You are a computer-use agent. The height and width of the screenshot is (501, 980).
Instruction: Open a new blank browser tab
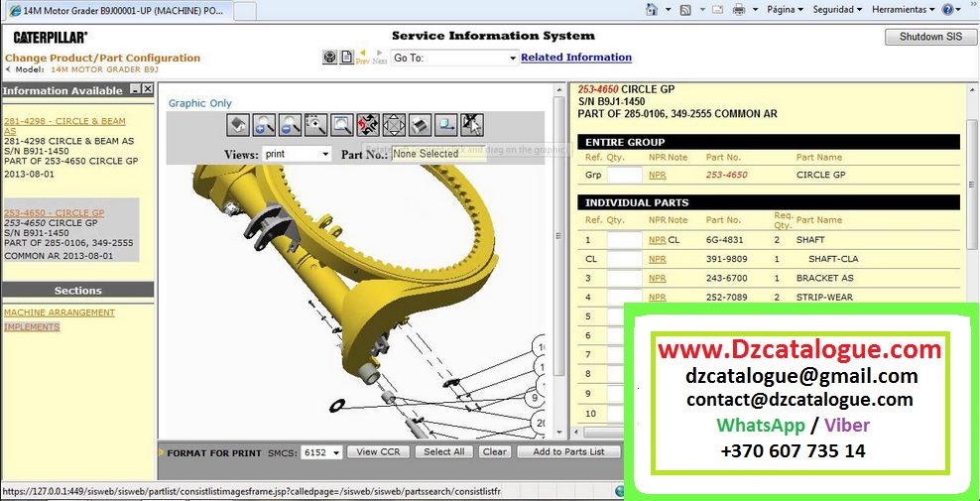pyautogui.click(x=245, y=11)
